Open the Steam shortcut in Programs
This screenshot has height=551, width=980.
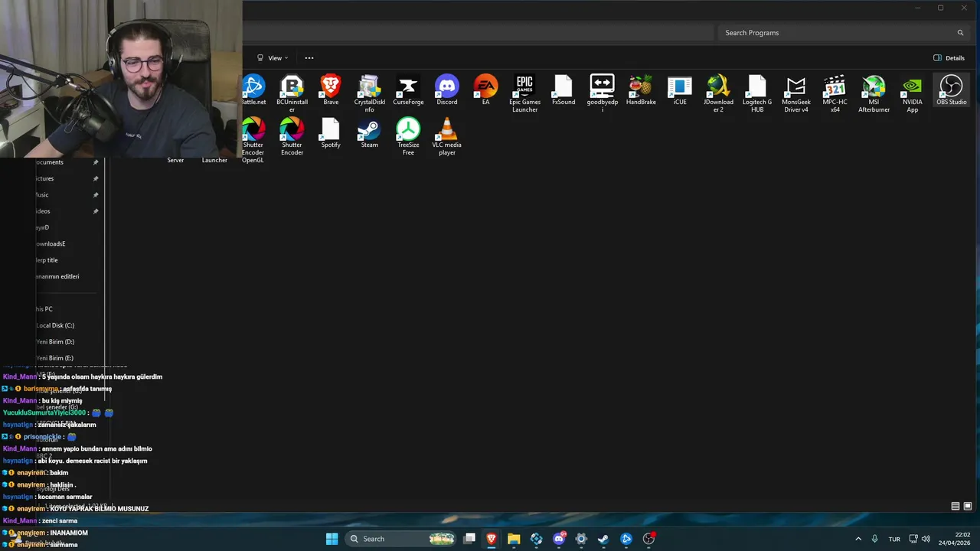[369, 134]
